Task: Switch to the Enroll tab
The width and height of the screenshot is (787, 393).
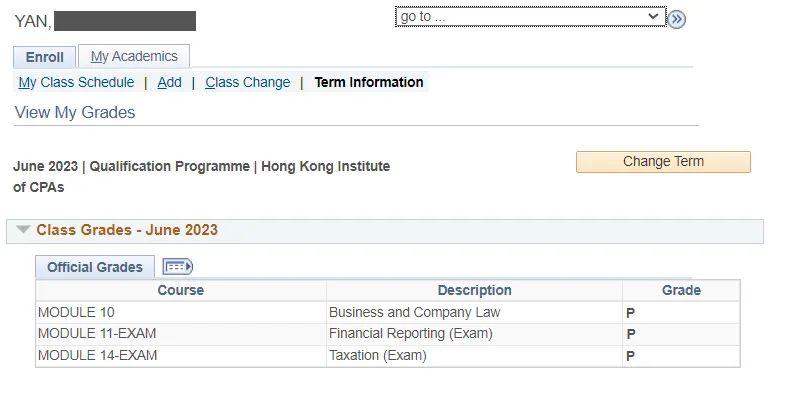Action: (x=45, y=57)
